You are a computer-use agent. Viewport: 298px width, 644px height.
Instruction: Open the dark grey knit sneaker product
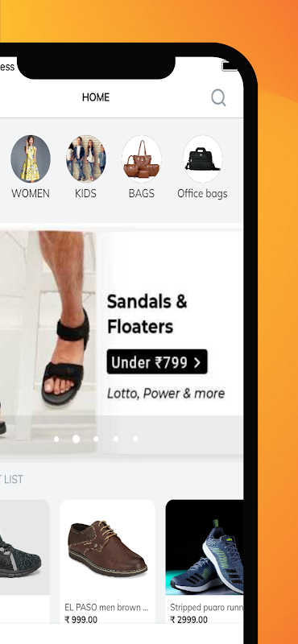pyautogui.click(x=23, y=562)
